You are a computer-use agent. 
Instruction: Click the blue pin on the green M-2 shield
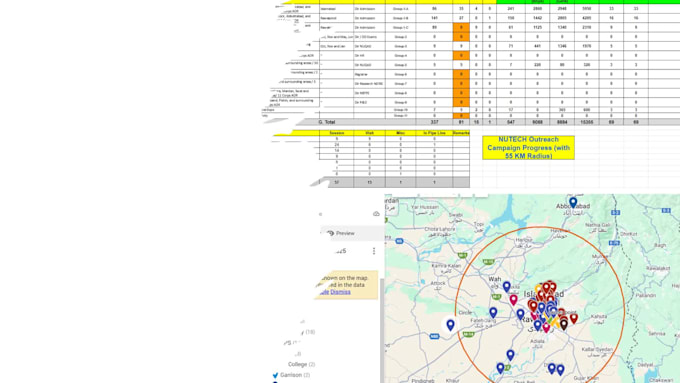[500, 368]
